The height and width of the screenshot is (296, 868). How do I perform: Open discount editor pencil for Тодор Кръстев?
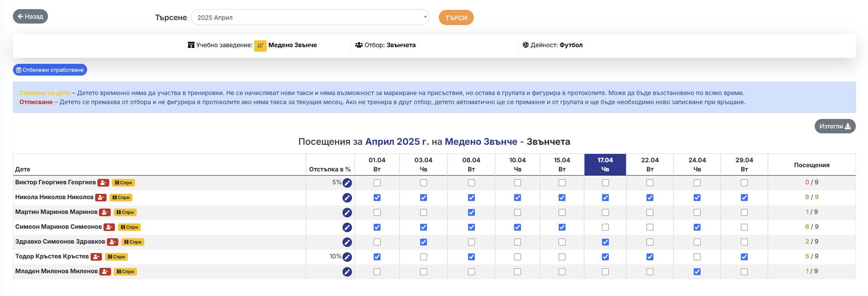(347, 257)
